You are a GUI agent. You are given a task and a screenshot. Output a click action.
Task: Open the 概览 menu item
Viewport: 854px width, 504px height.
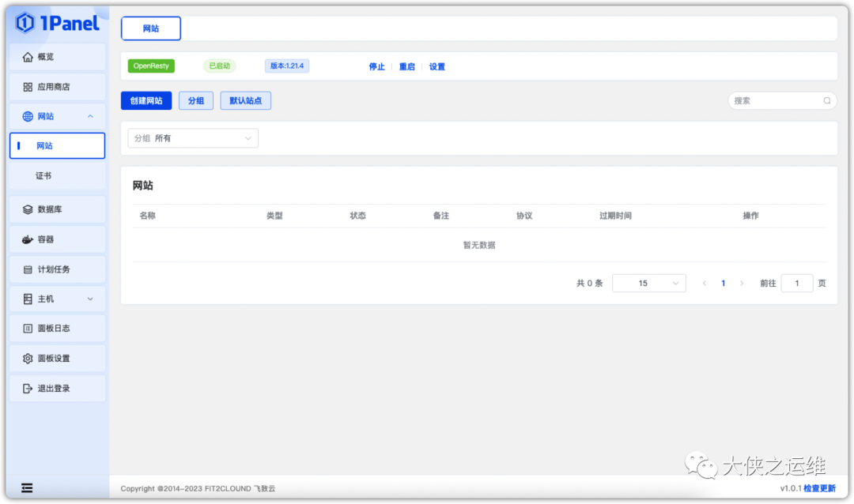tap(57, 57)
